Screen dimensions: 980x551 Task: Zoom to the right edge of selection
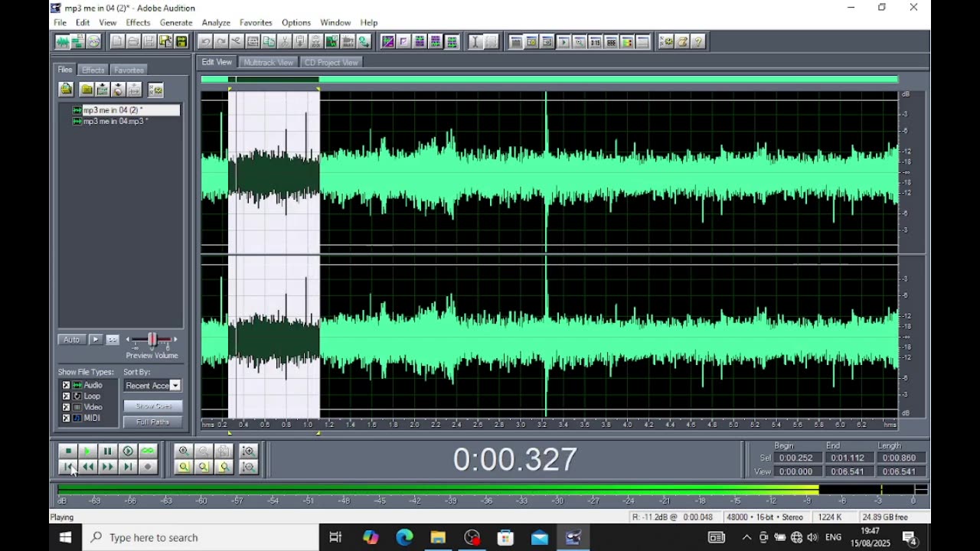click(224, 467)
